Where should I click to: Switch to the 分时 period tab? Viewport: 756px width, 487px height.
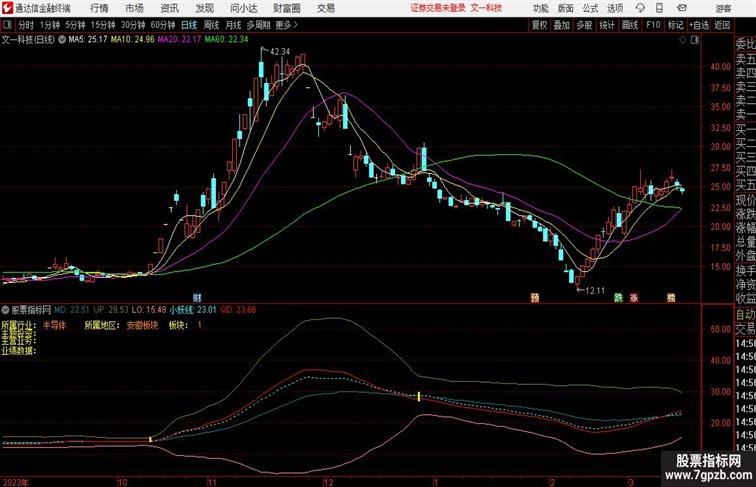26,25
